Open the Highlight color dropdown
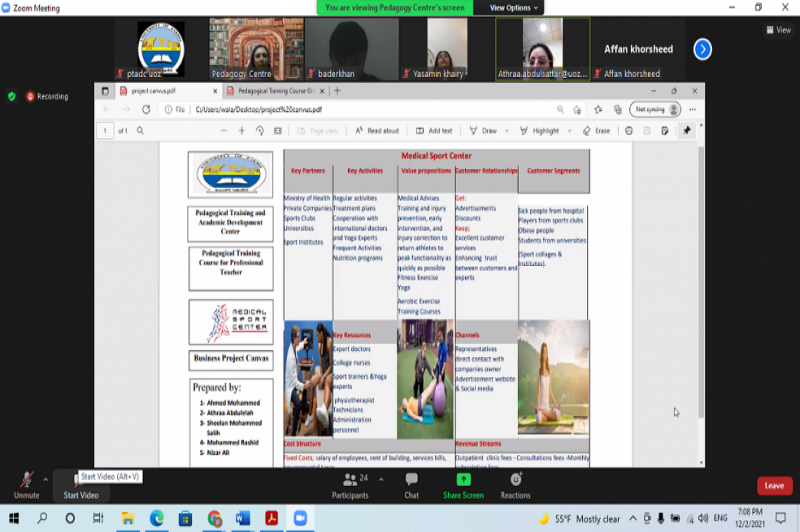This screenshot has width=800, height=532. point(566,131)
